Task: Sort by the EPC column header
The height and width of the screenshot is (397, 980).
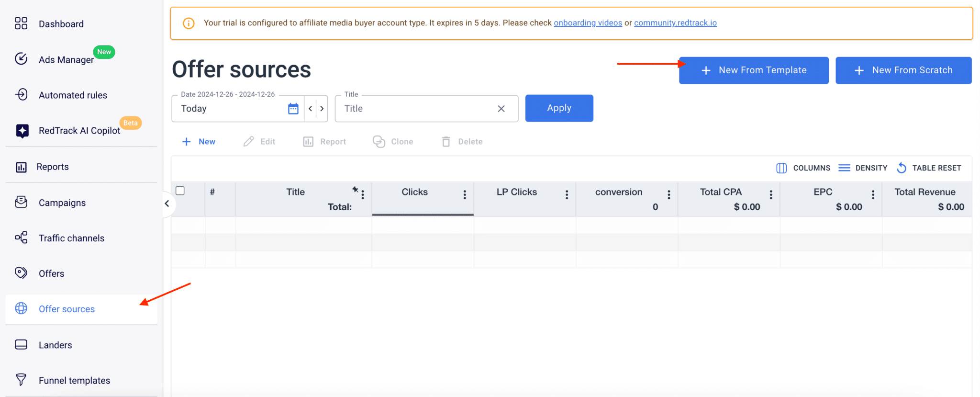Action: [823, 192]
